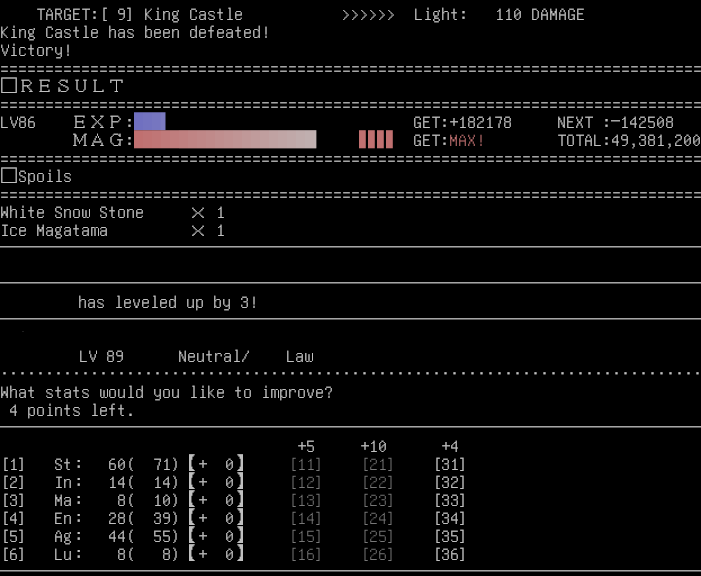701x576 pixels.
Task: Click the +4 column header
Action: (450, 446)
